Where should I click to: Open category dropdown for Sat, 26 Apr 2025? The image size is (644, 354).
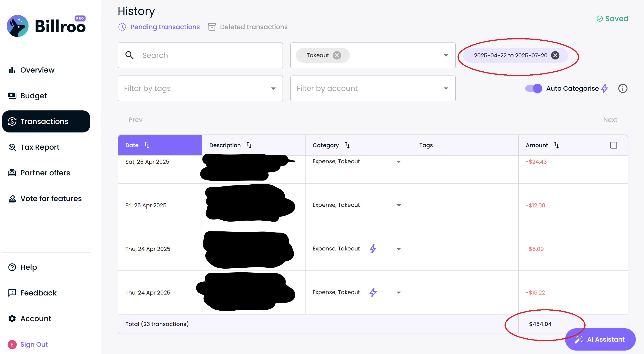point(399,162)
